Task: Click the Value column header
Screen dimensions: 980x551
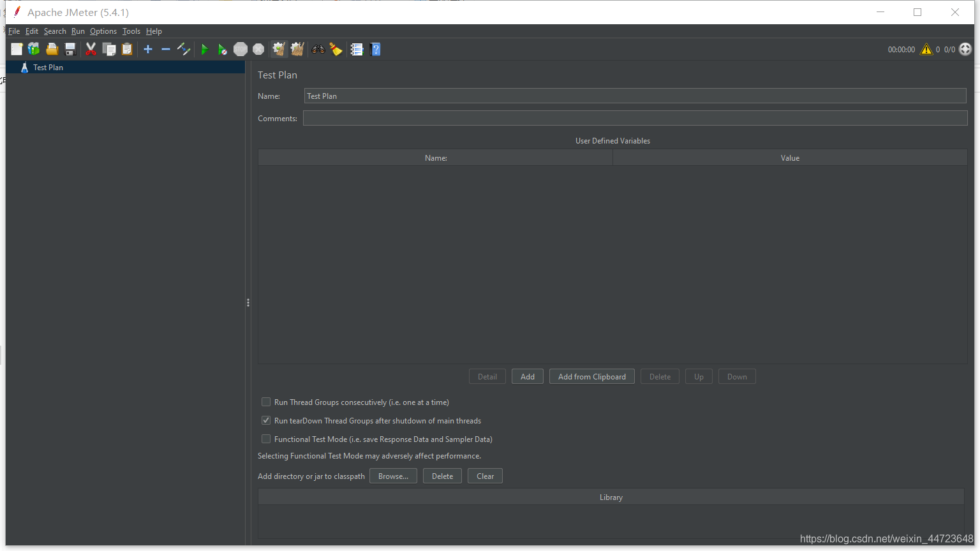Action: [x=790, y=158]
